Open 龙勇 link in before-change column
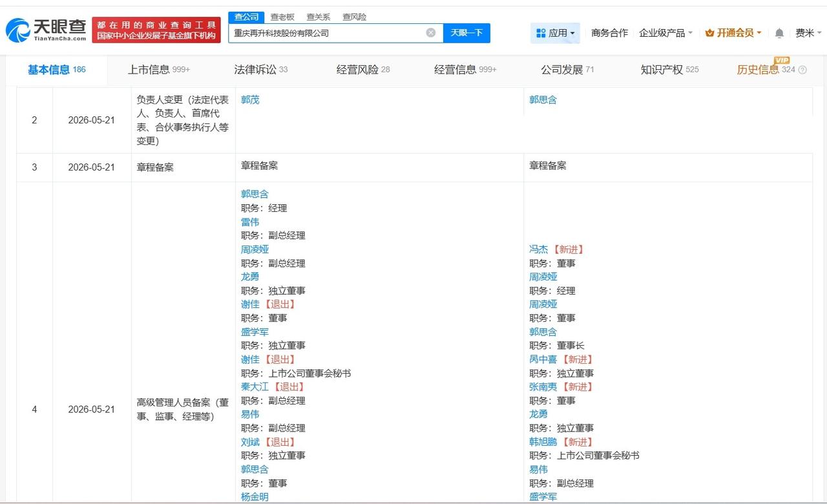 tap(250, 277)
